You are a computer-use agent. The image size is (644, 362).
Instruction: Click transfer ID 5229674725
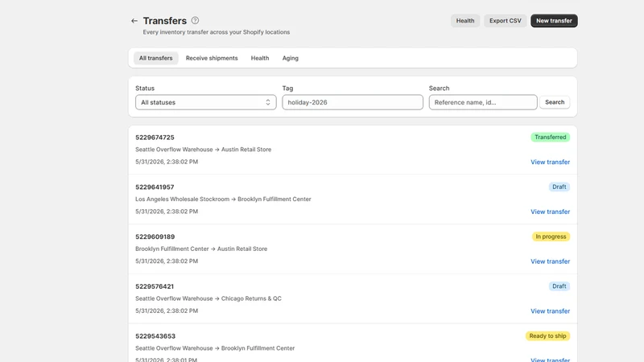coord(155,138)
